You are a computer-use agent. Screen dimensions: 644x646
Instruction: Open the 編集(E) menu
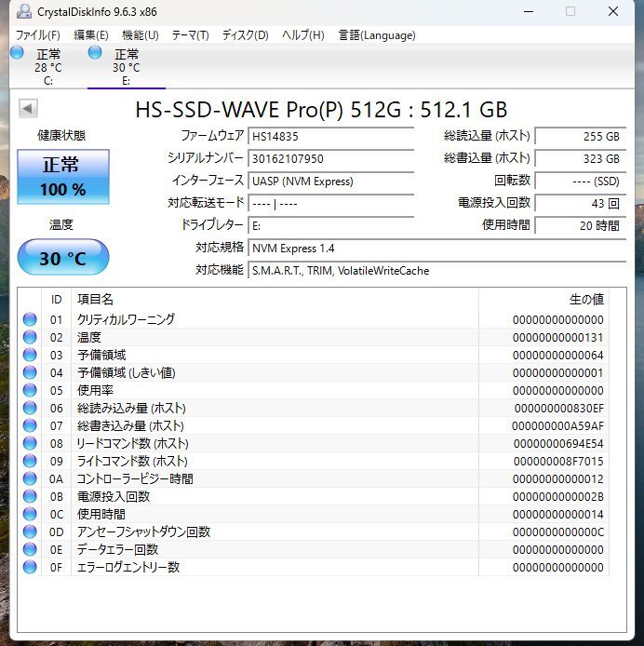point(91,35)
